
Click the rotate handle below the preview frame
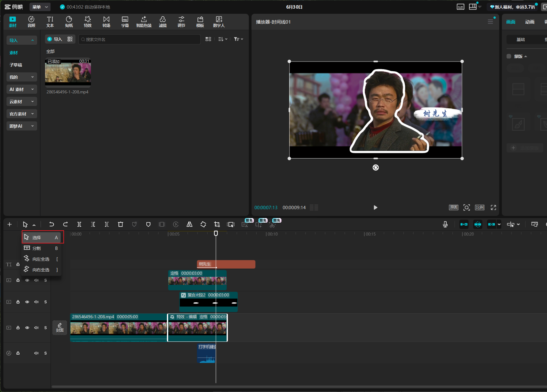click(375, 168)
